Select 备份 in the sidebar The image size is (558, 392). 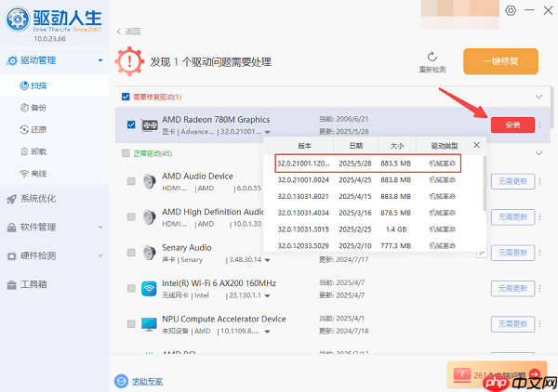click(x=54, y=108)
